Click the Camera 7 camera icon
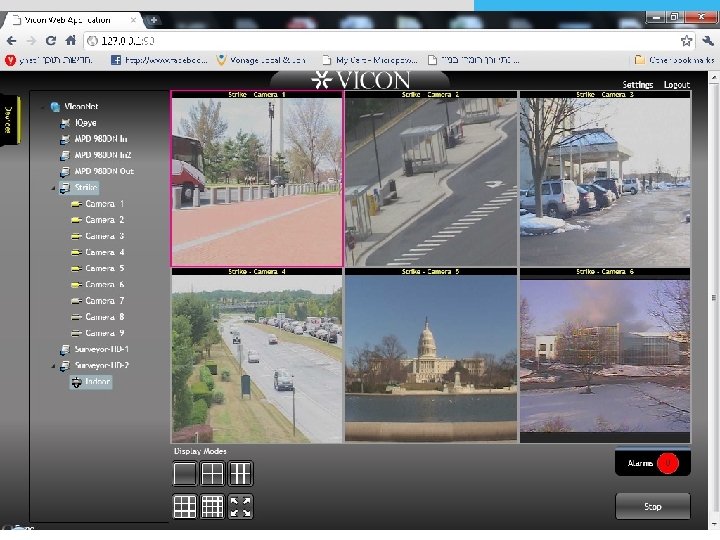Screen dimensions: 720x540 [x=77, y=301]
